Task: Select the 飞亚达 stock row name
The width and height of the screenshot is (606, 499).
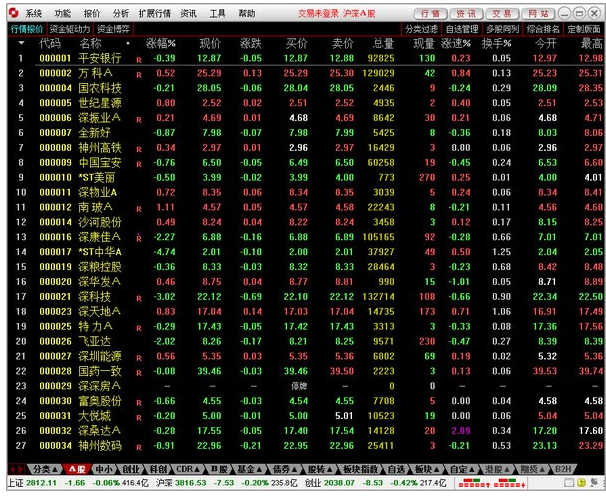Action: [x=94, y=341]
